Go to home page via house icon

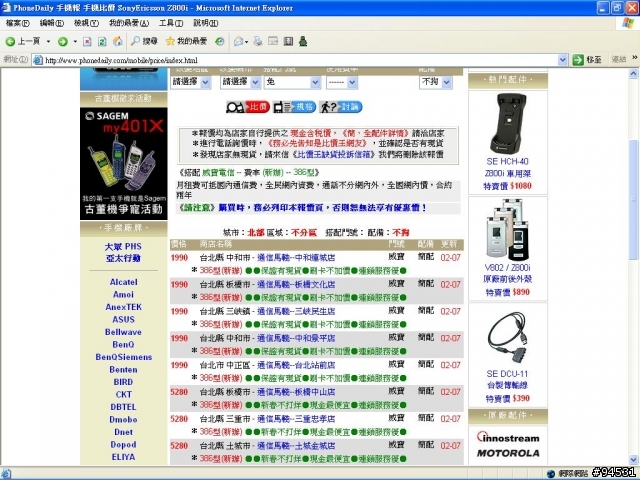tap(118, 41)
